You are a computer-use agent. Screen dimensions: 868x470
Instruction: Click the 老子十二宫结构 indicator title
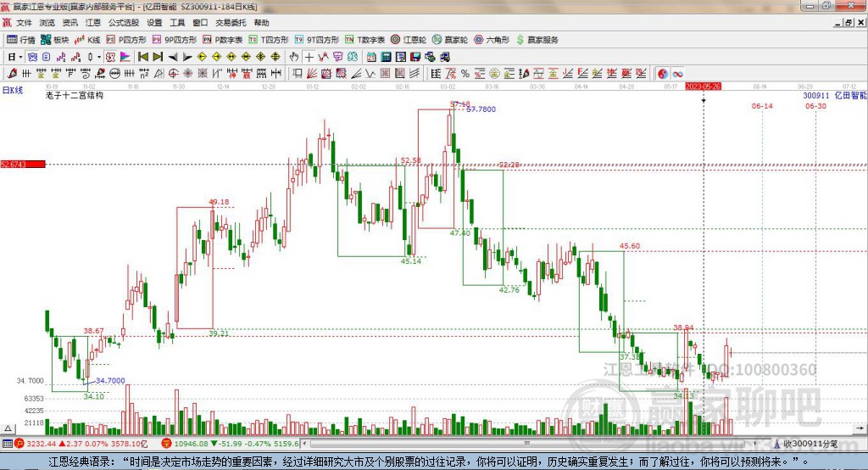[75, 95]
